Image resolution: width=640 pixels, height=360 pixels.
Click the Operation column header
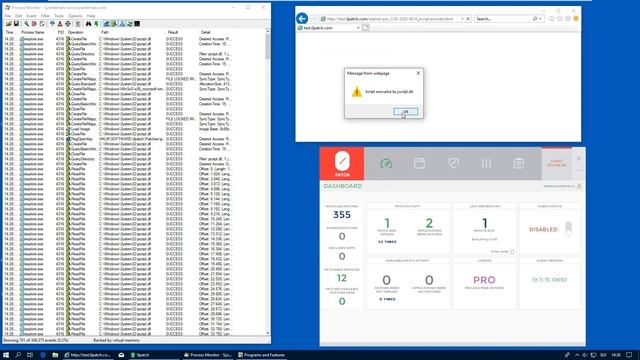click(76, 32)
